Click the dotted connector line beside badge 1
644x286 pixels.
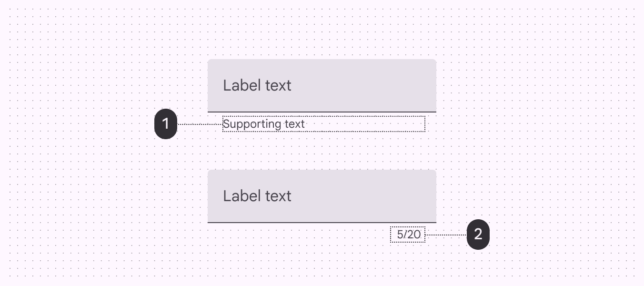pyautogui.click(x=200, y=124)
